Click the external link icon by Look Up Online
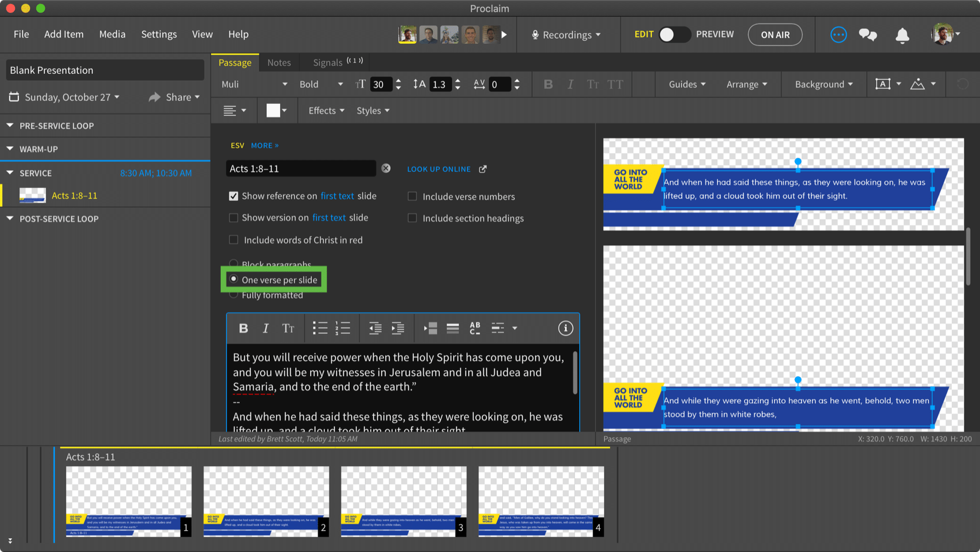The width and height of the screenshot is (980, 552). point(483,169)
